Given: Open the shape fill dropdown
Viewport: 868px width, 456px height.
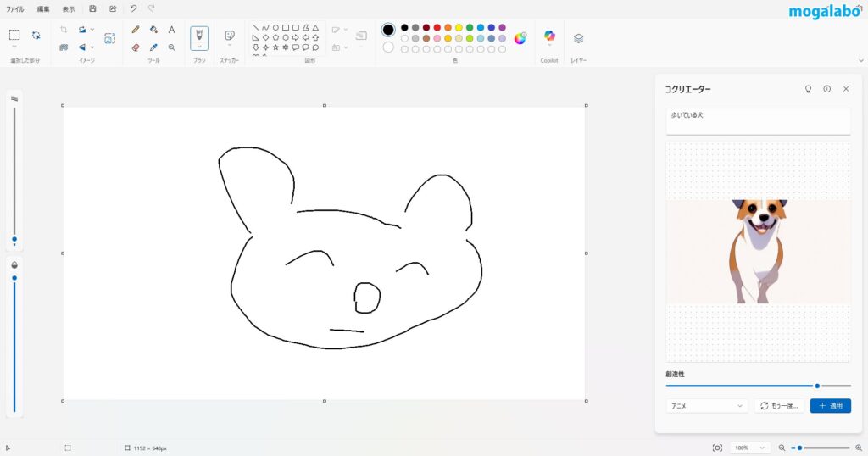Looking at the screenshot, I should pos(346,47).
